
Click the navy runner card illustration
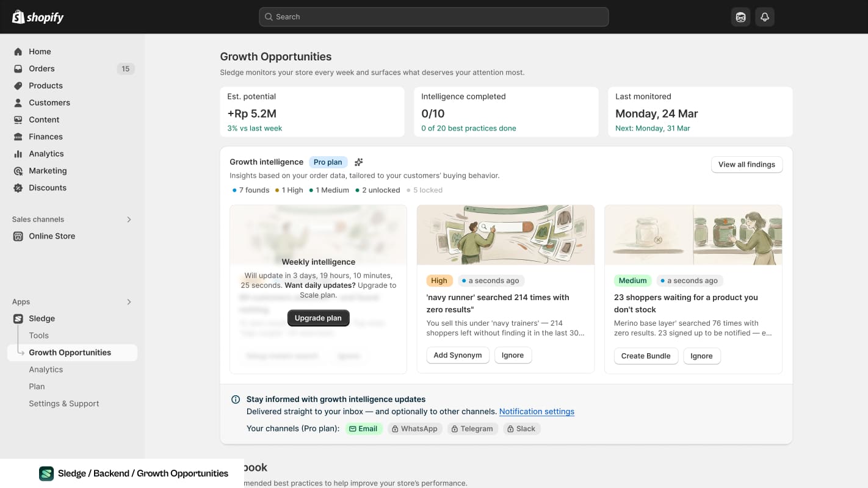[505, 235]
